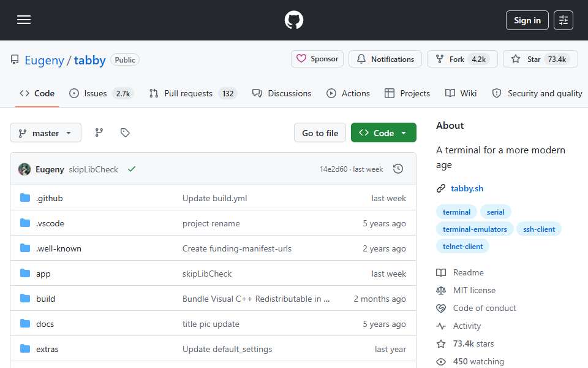Open 'Bundle Visual C++ Redistributable' commit message
588x368 pixels.
click(x=256, y=299)
